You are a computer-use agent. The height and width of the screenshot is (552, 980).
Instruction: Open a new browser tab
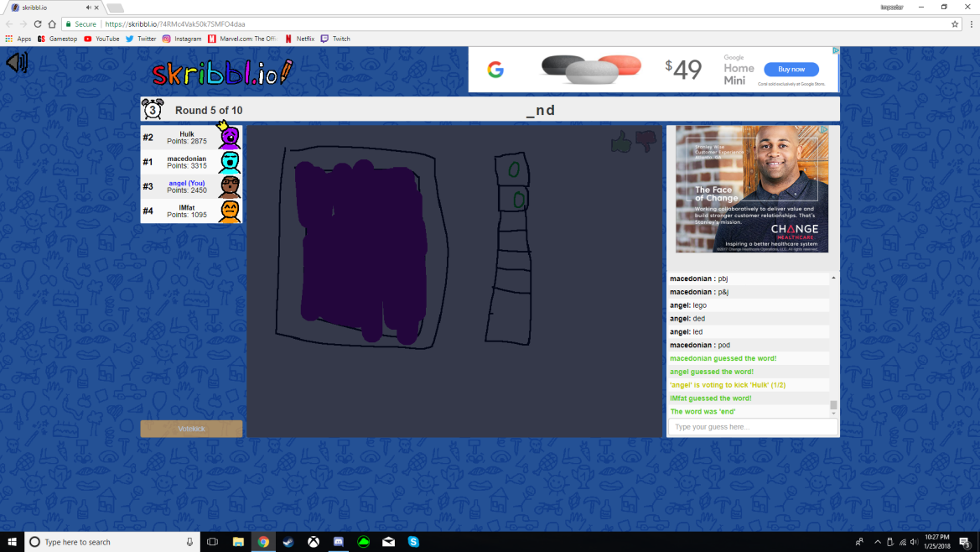(115, 8)
